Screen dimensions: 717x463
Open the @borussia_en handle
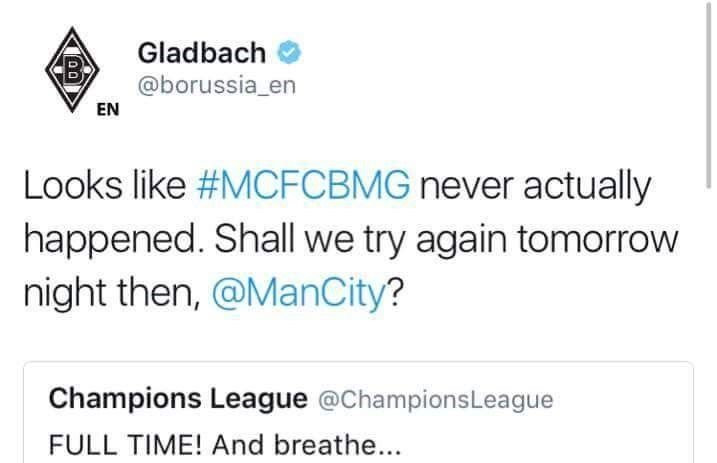(x=215, y=85)
